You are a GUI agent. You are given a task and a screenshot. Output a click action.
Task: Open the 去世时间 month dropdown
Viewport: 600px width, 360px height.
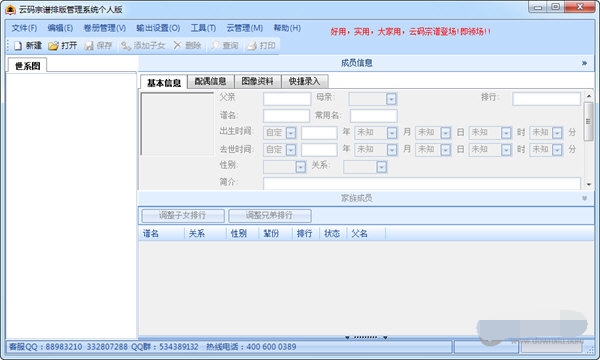tap(392, 150)
